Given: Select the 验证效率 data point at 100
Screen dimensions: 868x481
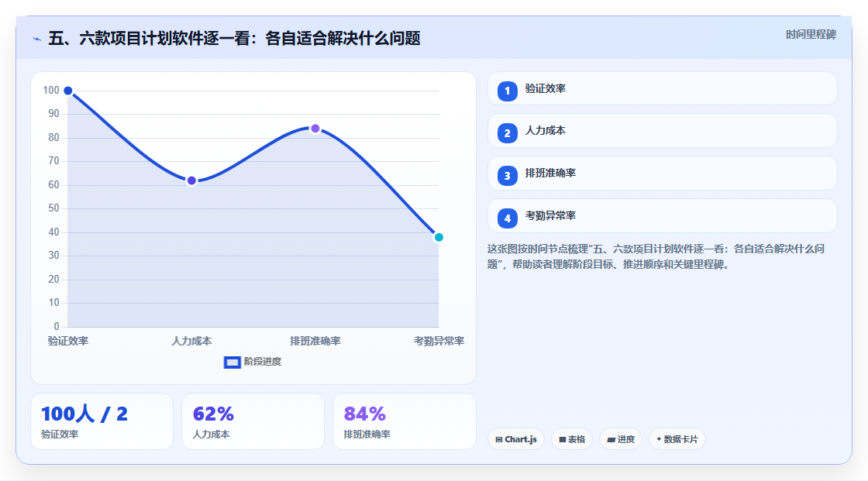Looking at the screenshot, I should tap(68, 91).
